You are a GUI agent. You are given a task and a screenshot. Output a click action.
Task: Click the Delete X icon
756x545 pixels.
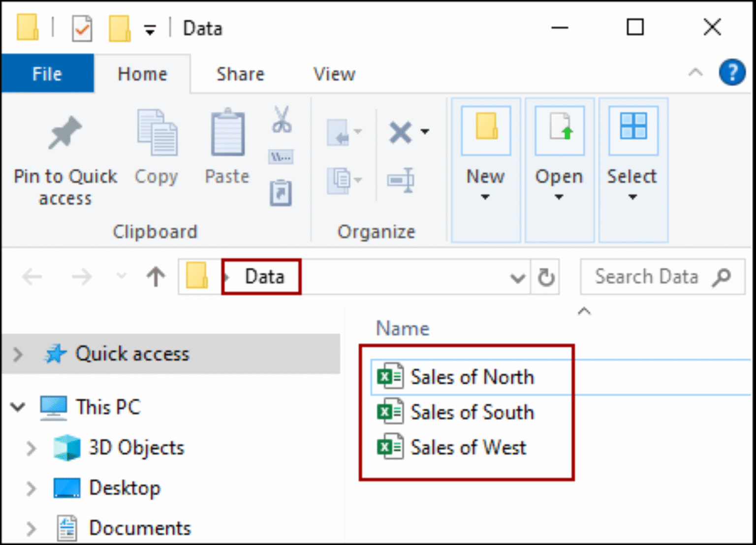pos(400,132)
